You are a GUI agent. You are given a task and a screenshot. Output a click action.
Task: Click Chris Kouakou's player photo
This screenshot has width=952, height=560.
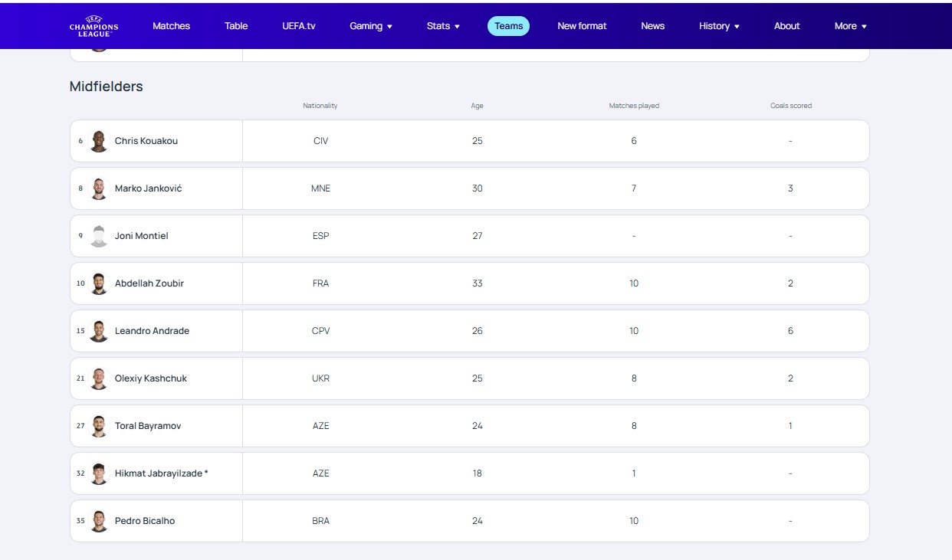[x=98, y=141]
